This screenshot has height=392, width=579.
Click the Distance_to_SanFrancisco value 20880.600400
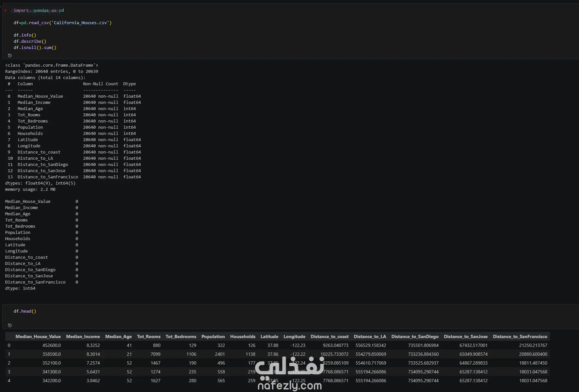coord(533,354)
